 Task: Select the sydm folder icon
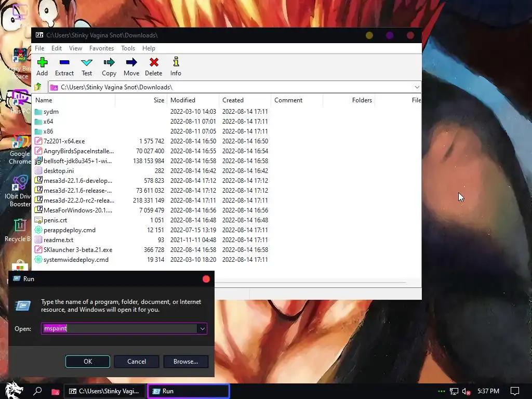coord(38,112)
